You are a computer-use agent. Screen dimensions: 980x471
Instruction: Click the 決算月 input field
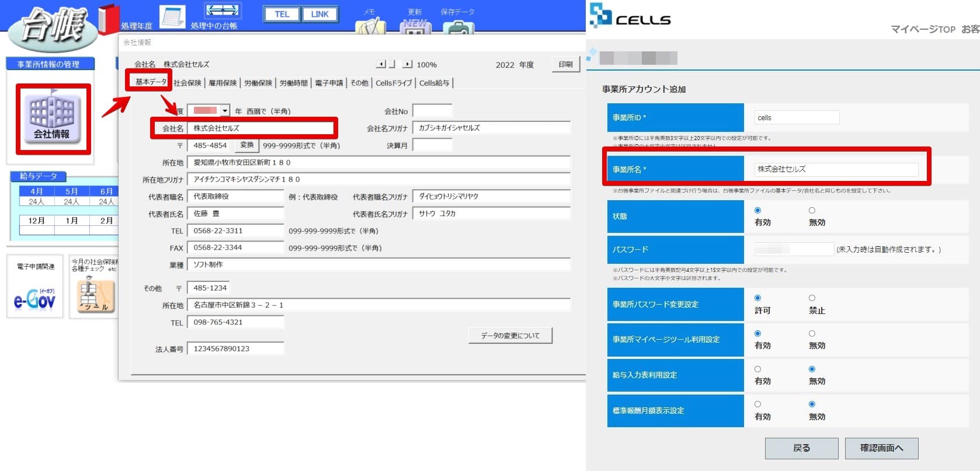[432, 145]
